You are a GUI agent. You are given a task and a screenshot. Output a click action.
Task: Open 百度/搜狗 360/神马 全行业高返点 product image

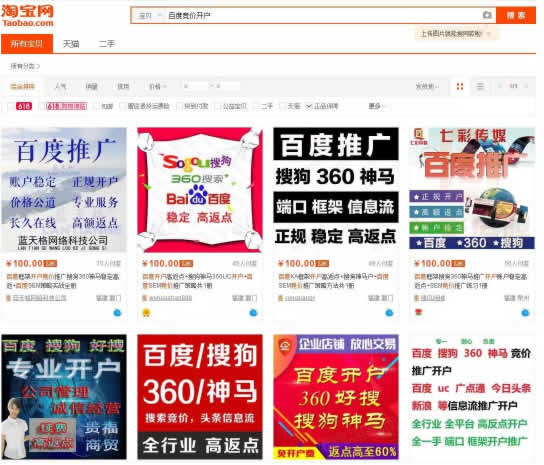[x=200, y=397]
